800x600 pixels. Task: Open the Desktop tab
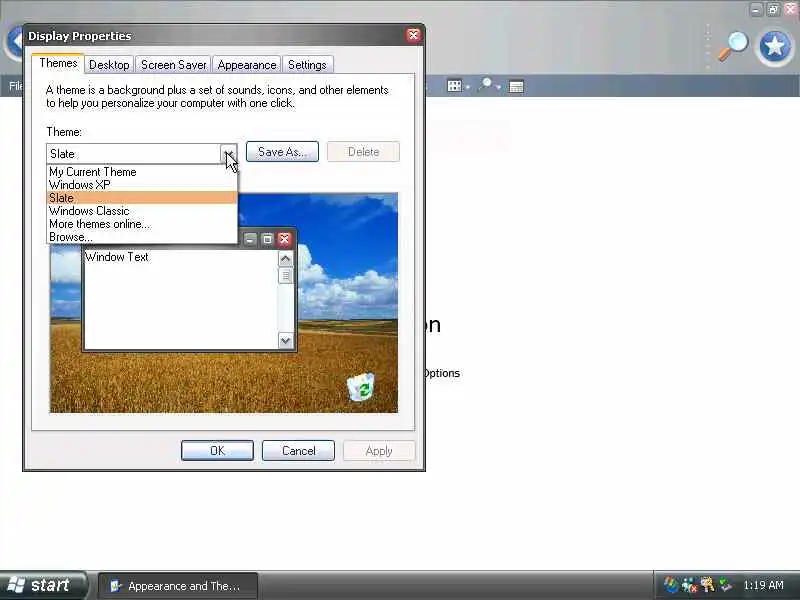pyautogui.click(x=109, y=65)
